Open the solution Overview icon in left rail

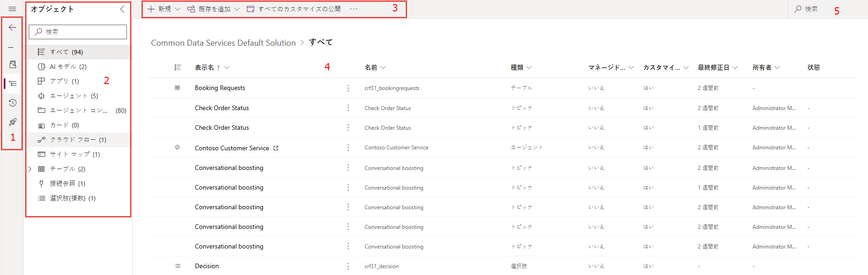[x=13, y=64]
